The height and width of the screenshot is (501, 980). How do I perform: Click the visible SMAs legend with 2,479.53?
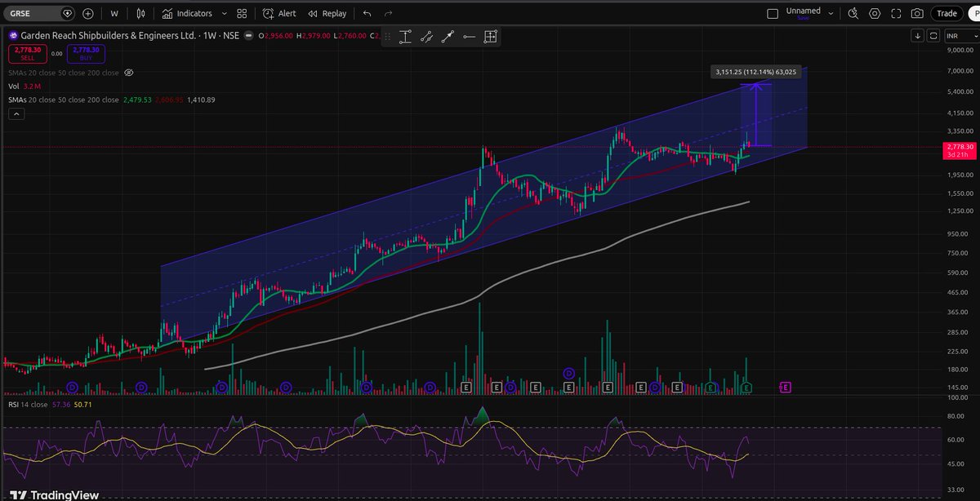pyautogui.click(x=112, y=100)
